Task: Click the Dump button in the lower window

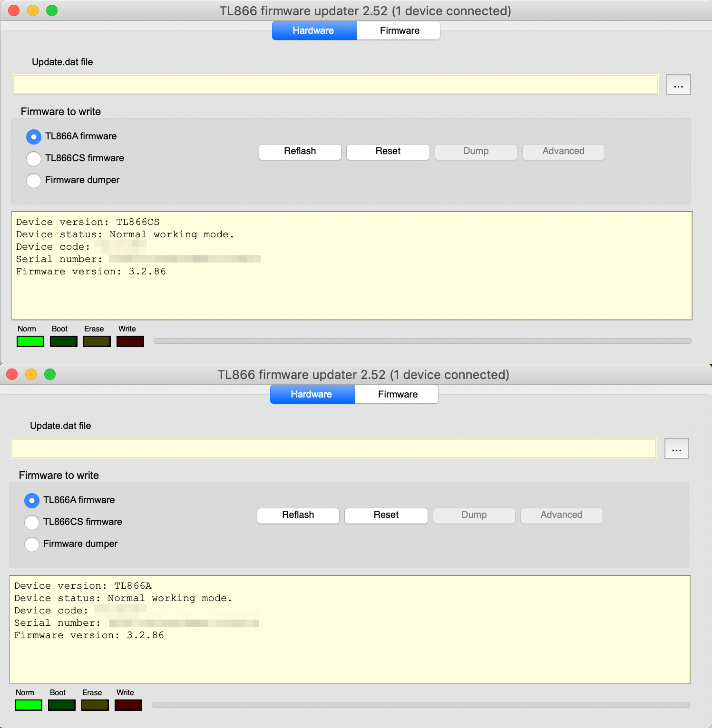Action: click(x=474, y=515)
